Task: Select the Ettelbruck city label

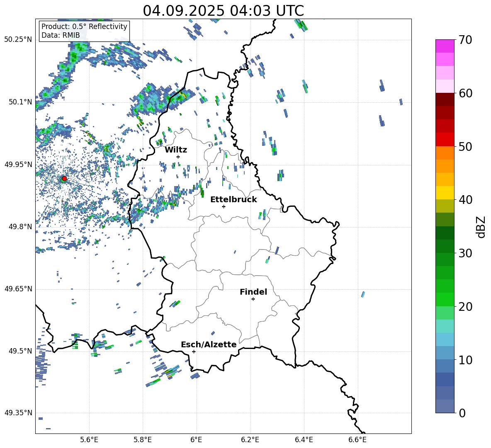Action: (x=233, y=200)
